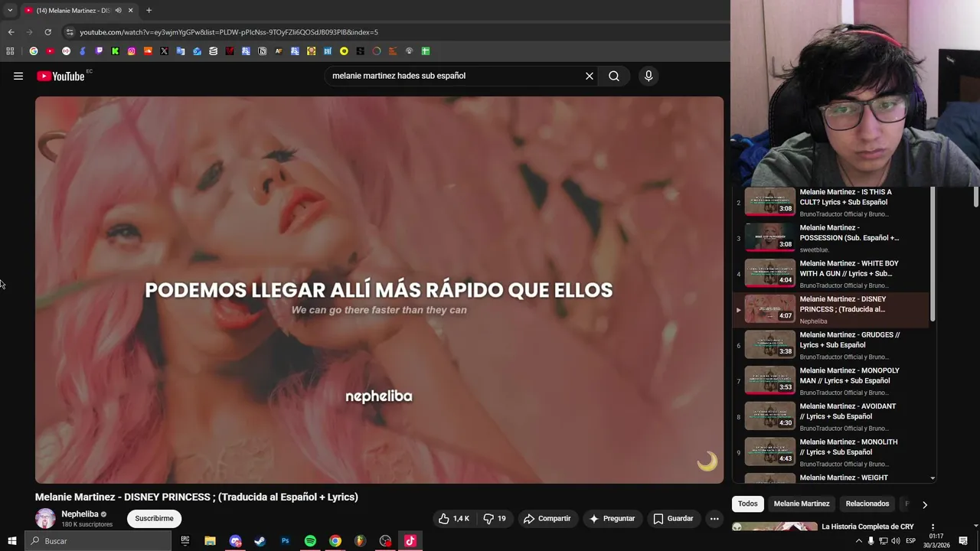
Task: Go back in browser history
Action: tap(11, 32)
